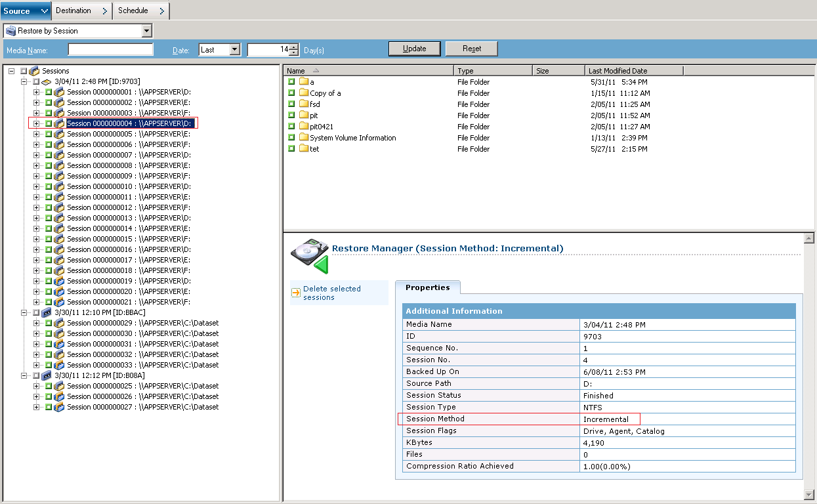Click the Delete selected sessions arrow icon
This screenshot has width=817, height=504.
coord(295,293)
